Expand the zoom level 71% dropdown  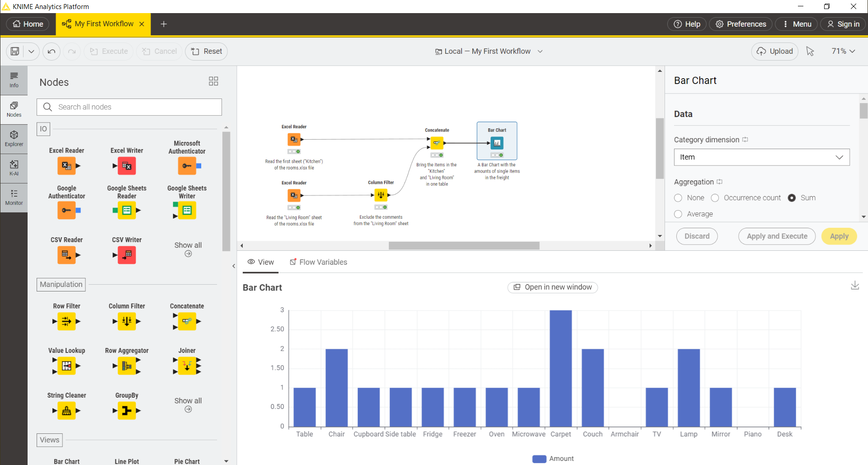(x=843, y=51)
